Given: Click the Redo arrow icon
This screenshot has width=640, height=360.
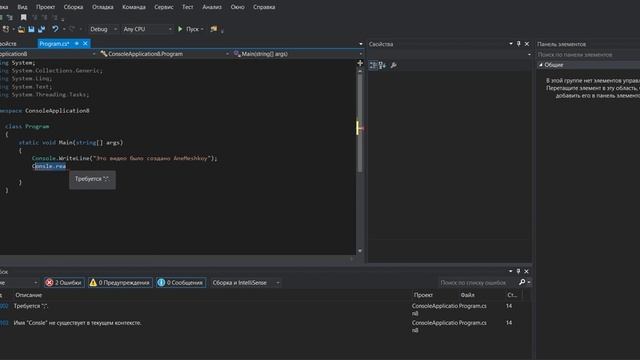Looking at the screenshot, I should coord(72,29).
